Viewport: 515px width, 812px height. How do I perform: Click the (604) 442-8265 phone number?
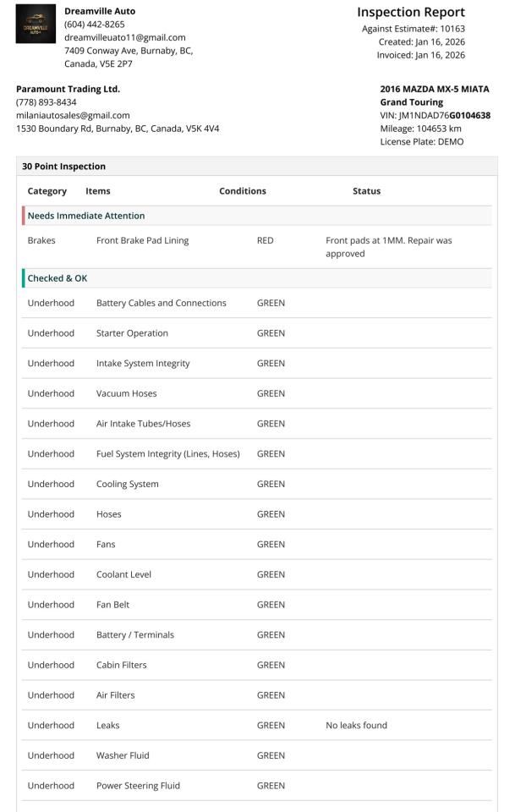click(94, 25)
